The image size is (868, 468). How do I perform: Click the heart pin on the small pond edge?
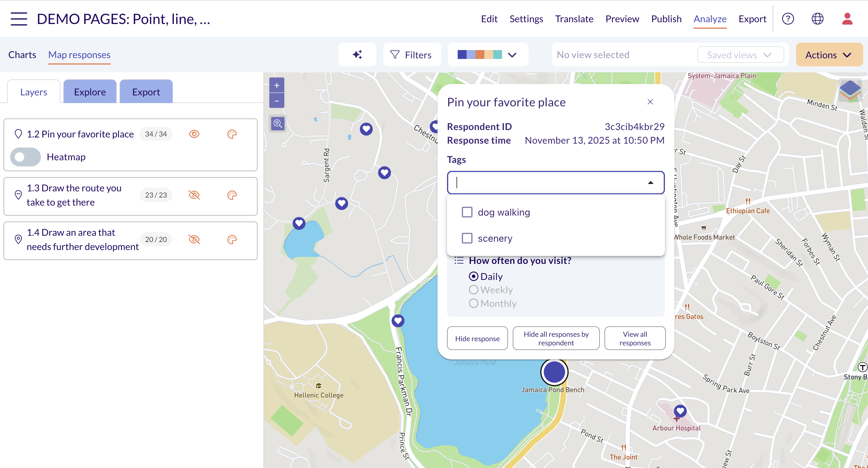pos(298,223)
